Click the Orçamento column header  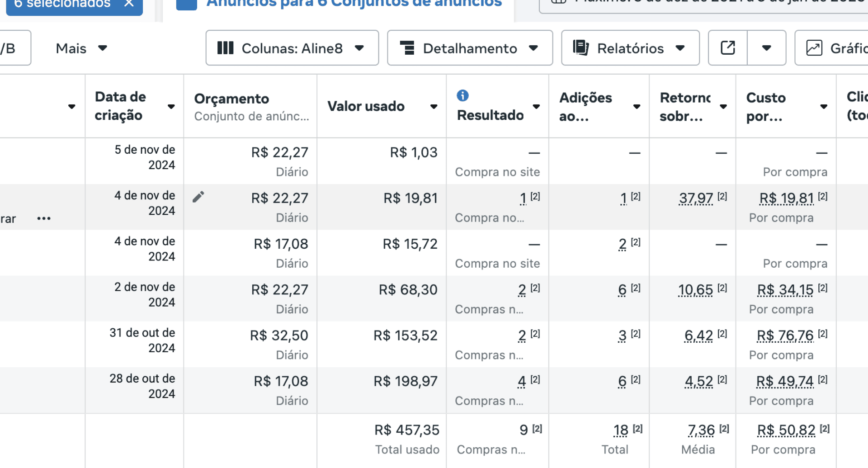[251, 107]
